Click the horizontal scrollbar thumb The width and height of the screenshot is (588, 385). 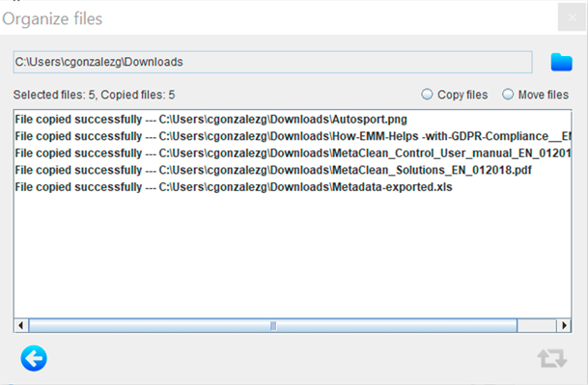coord(273,325)
